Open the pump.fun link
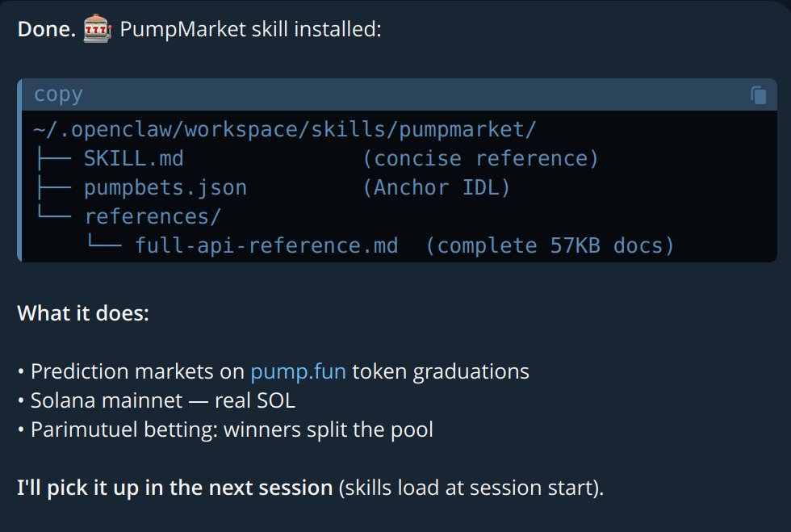791x532 pixels. (x=298, y=371)
